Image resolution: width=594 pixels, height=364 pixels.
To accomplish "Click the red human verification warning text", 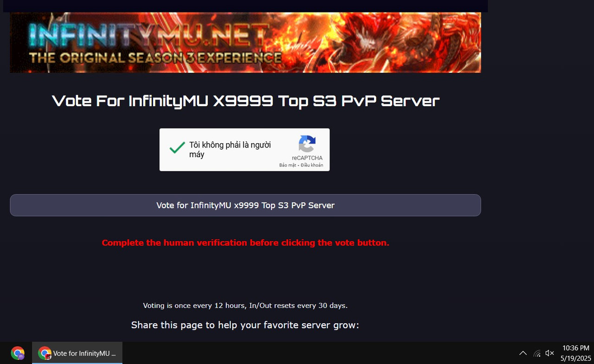I will 245,243.
